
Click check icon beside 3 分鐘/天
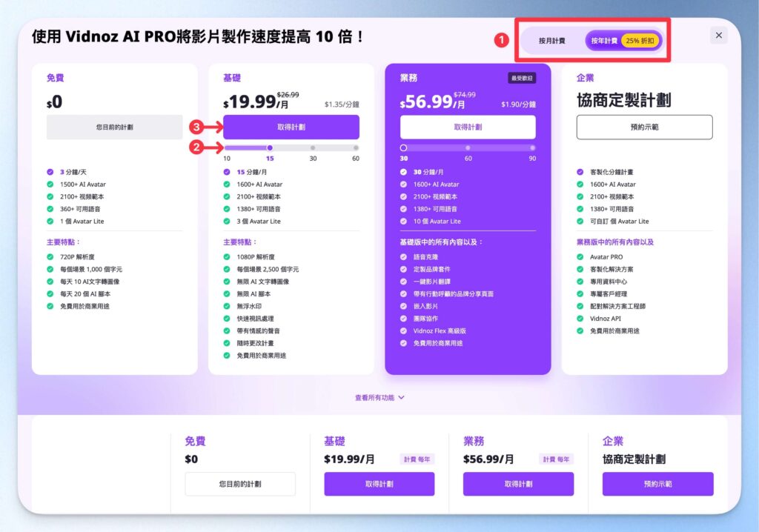point(50,172)
